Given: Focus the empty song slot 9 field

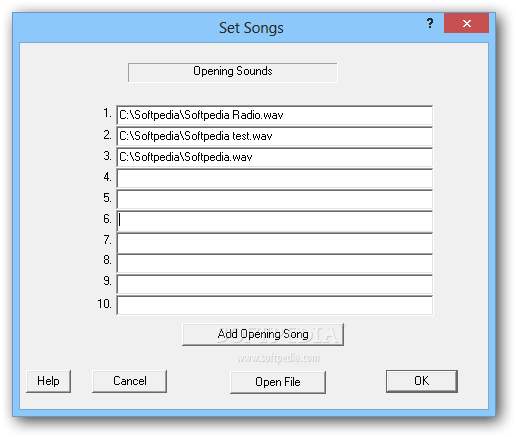Looking at the screenshot, I should pos(274,284).
